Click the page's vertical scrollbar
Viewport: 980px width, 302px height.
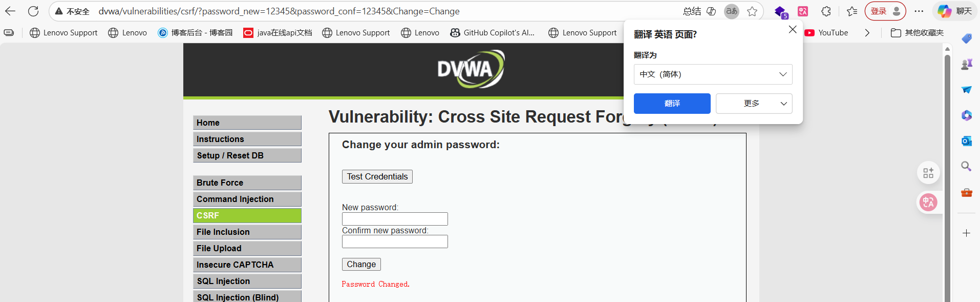coord(947,174)
